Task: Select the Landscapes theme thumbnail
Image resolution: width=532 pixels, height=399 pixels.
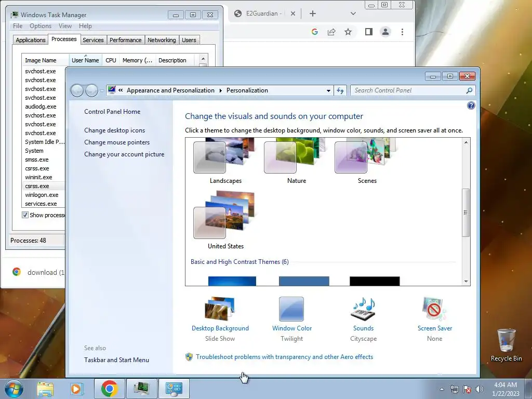Action: pyautogui.click(x=224, y=156)
